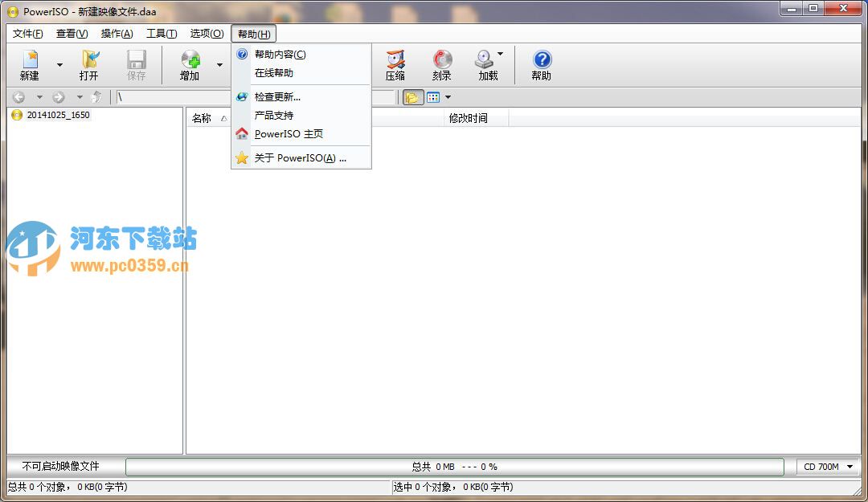Open help via the 帮助 question-mark icon
The width and height of the screenshot is (868, 502).
[x=541, y=64]
